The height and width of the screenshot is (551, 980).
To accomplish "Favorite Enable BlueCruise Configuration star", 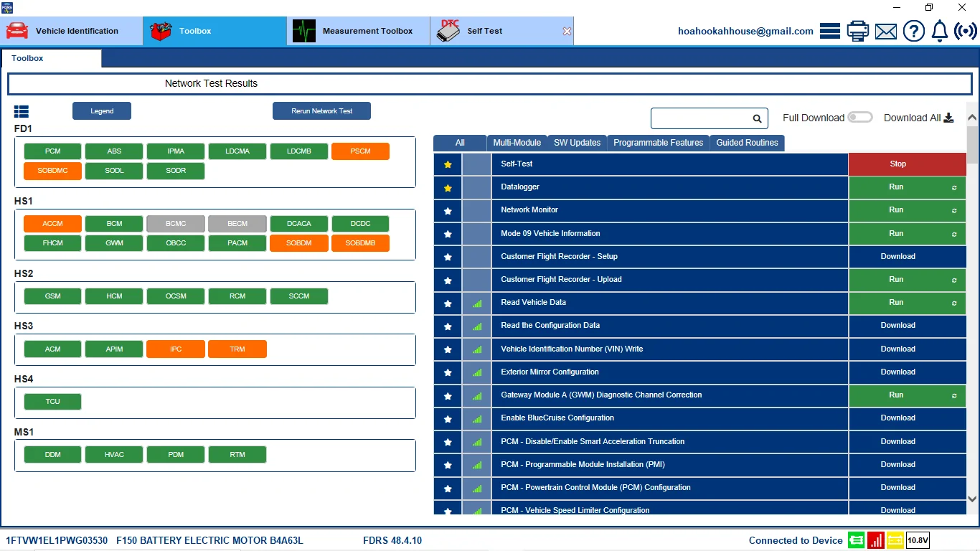I will (448, 419).
